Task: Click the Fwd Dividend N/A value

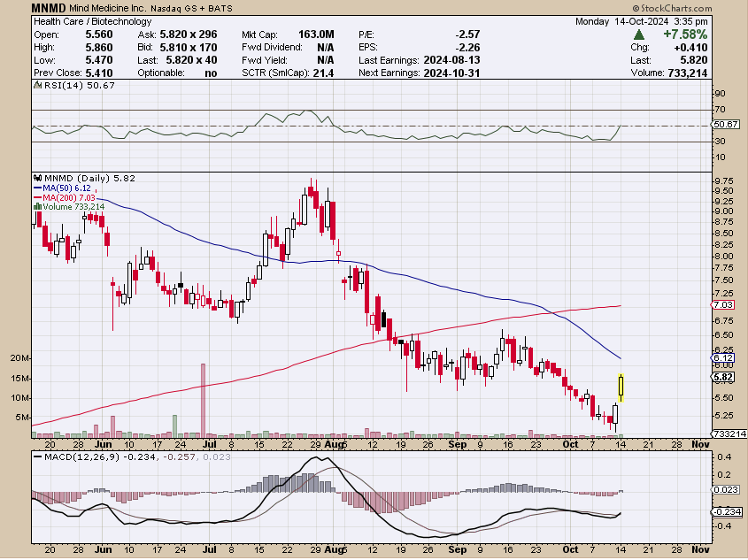Action: coord(326,48)
